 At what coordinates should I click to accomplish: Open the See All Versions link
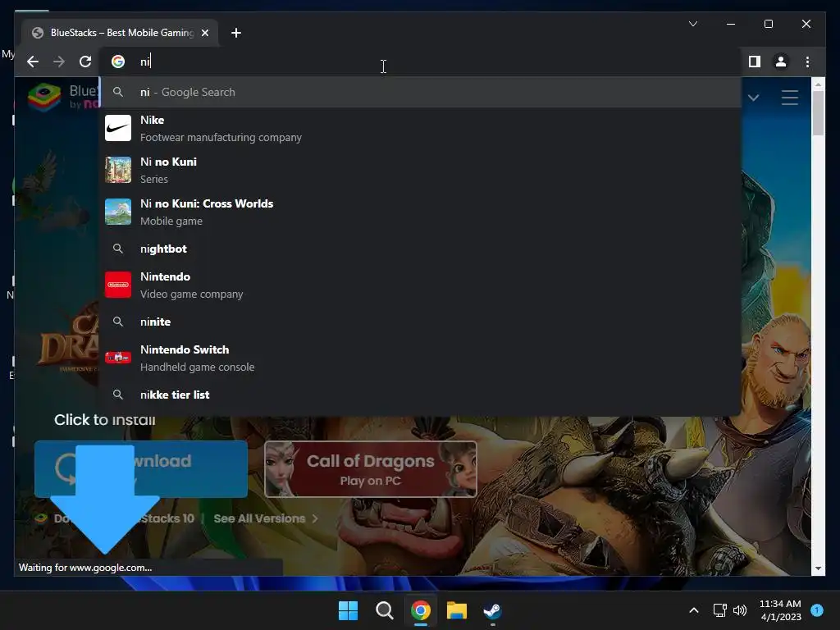tap(266, 518)
